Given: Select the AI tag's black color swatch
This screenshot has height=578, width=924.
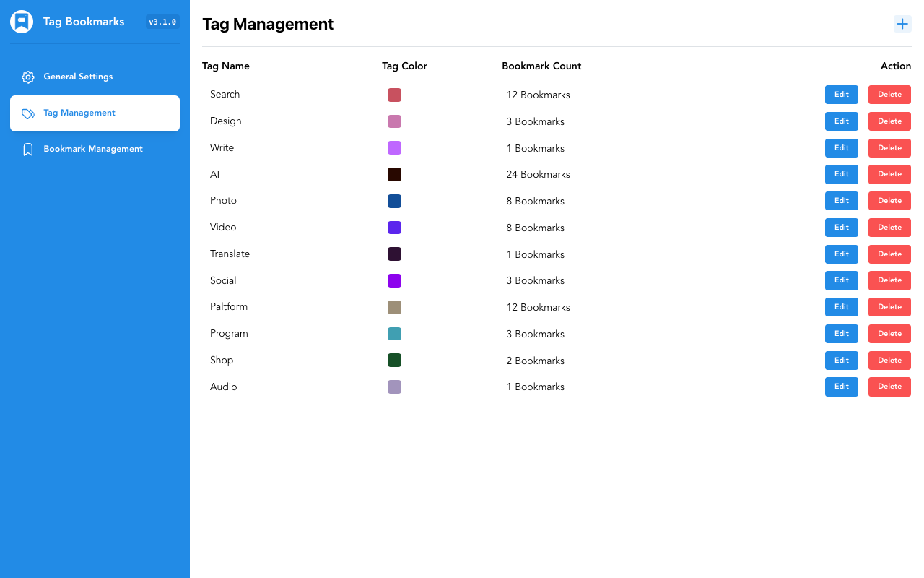Looking at the screenshot, I should point(394,174).
